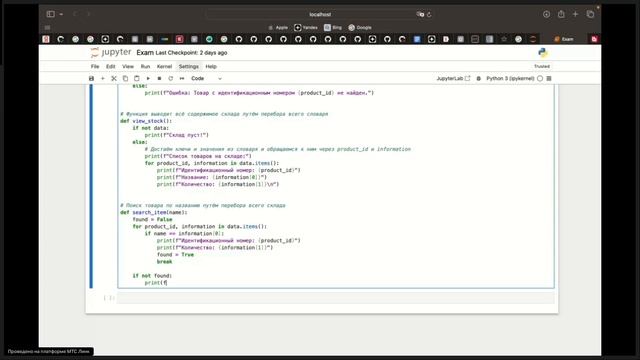
Task: Click the blue active cell collapser bar
Action: pyautogui.click(x=91, y=186)
